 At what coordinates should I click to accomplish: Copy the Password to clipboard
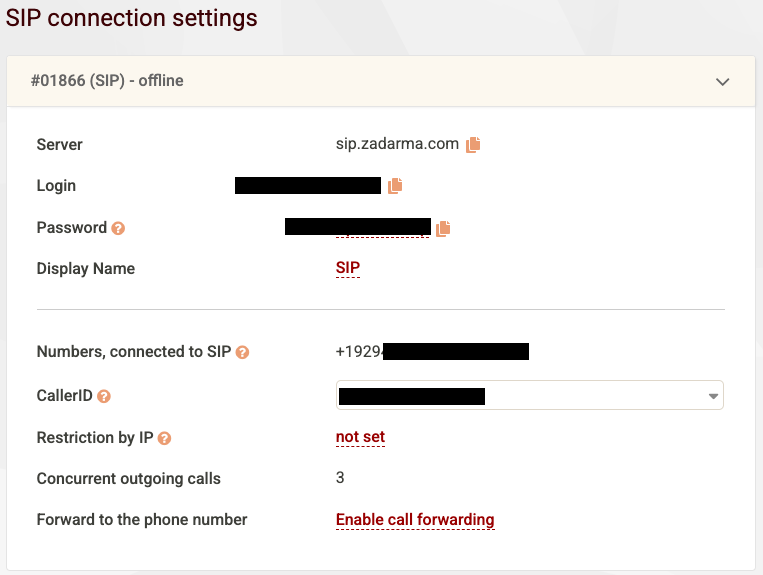coord(443,228)
